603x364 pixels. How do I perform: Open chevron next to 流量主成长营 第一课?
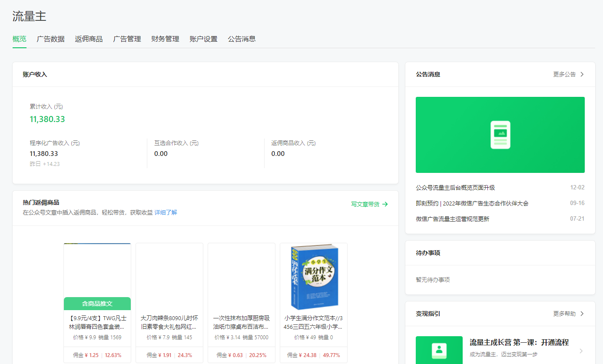[x=581, y=351]
